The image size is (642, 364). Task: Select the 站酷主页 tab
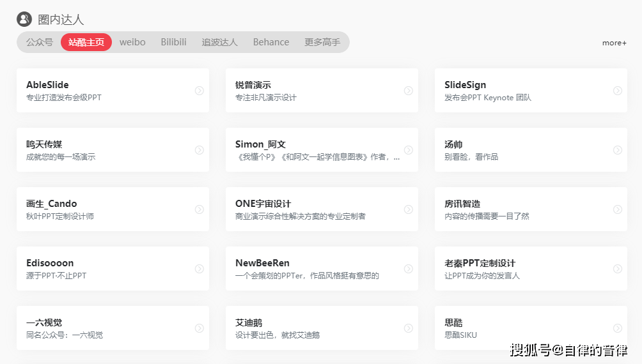(86, 42)
